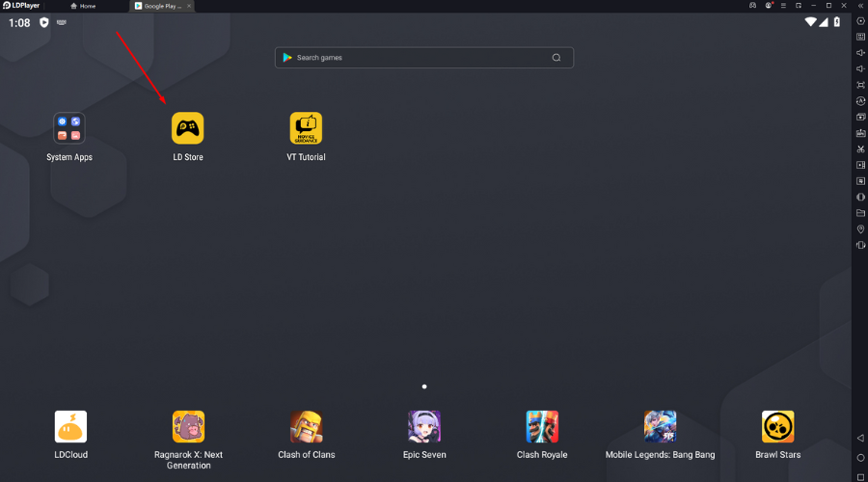Toggle fullscreen from the sidebar
The height and width of the screenshot is (482, 868).
click(x=861, y=85)
